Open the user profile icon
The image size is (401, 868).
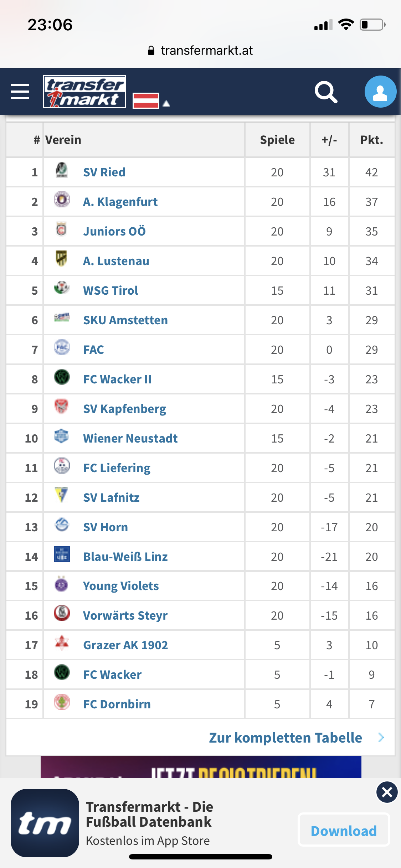click(x=380, y=92)
